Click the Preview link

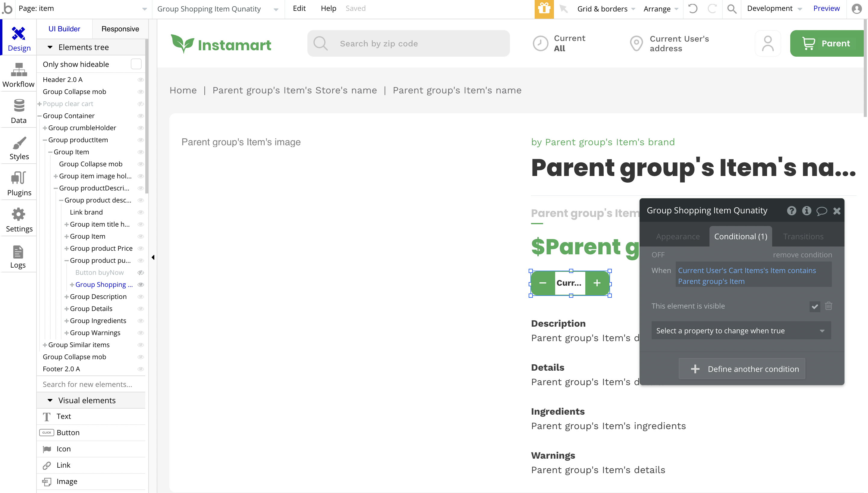[x=826, y=8]
